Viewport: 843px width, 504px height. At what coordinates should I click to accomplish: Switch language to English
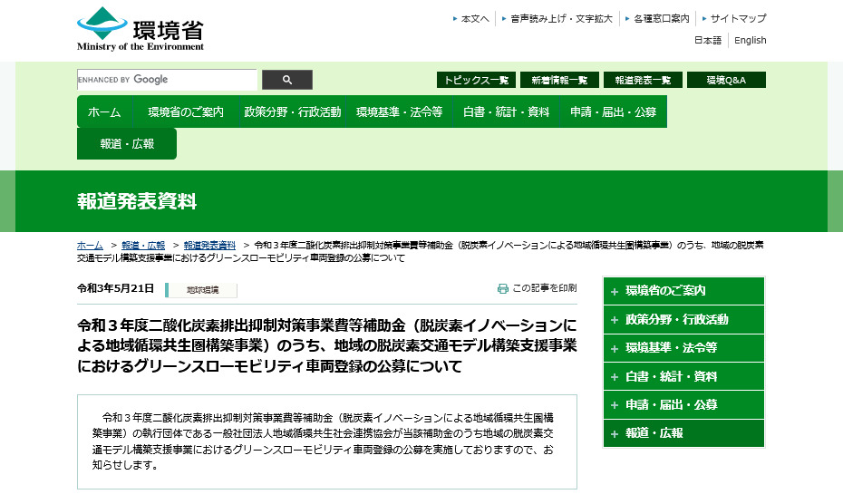(x=750, y=40)
